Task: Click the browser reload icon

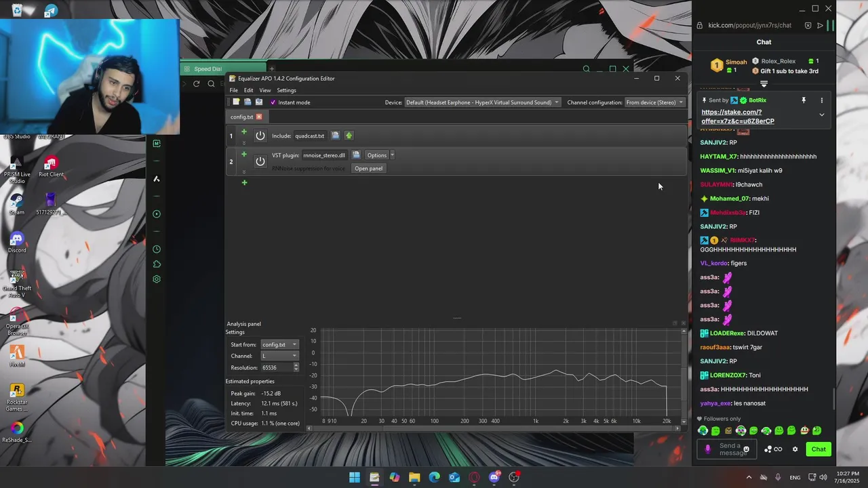Action: (x=196, y=83)
